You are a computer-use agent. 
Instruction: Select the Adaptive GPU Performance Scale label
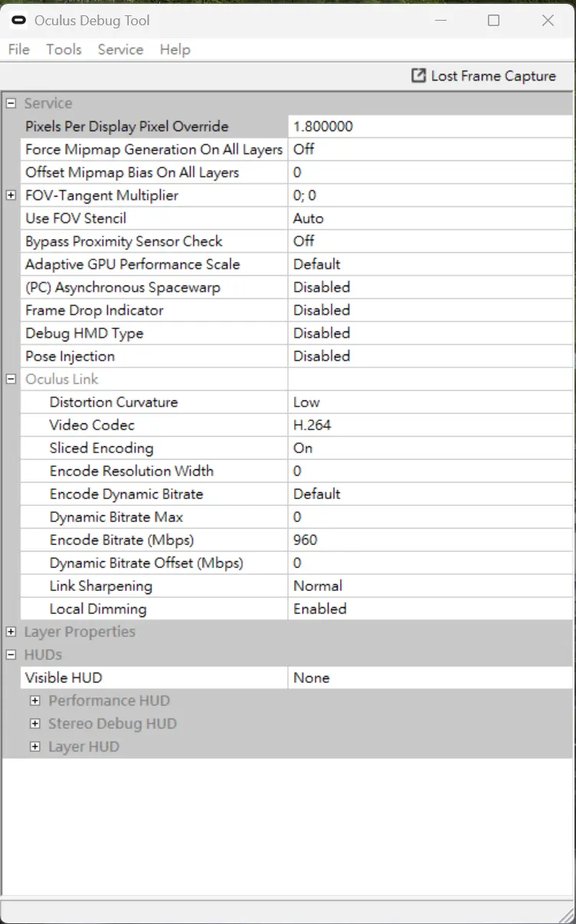133,264
